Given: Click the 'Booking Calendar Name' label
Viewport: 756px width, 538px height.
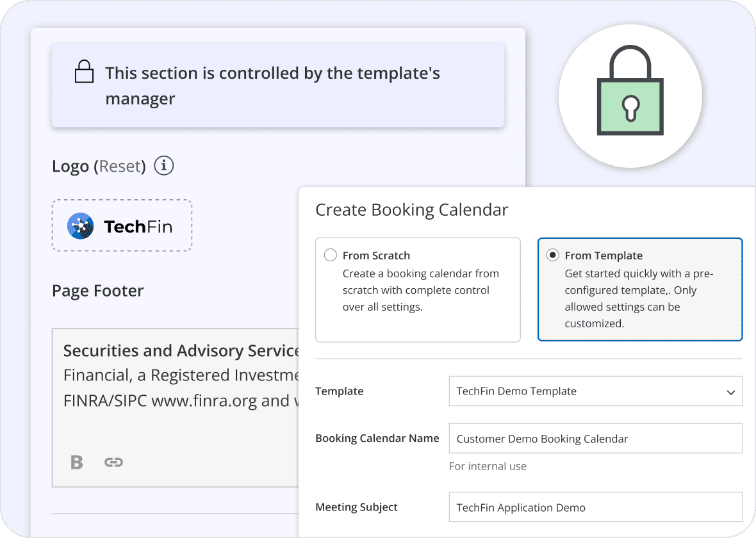Looking at the screenshot, I should coord(377,438).
